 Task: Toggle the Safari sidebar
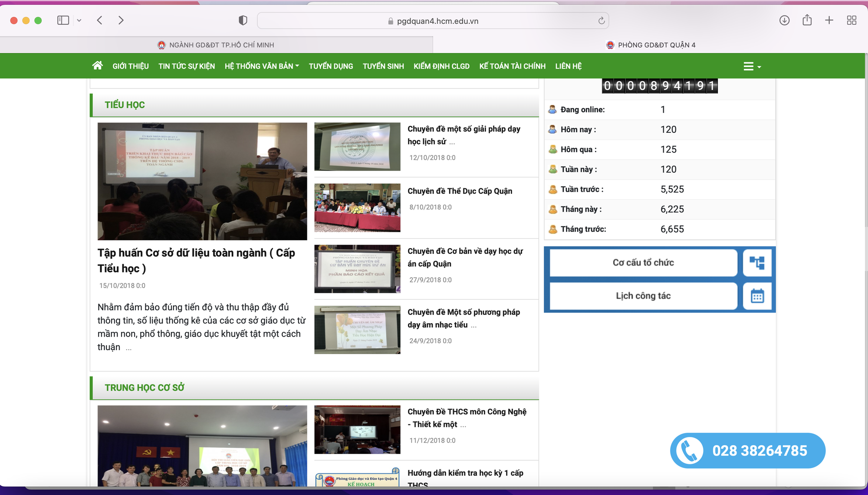pos(63,20)
